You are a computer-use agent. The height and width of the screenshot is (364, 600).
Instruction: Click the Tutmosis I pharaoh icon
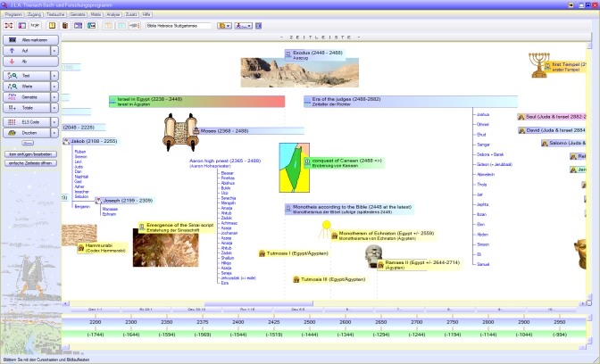[x=262, y=253]
